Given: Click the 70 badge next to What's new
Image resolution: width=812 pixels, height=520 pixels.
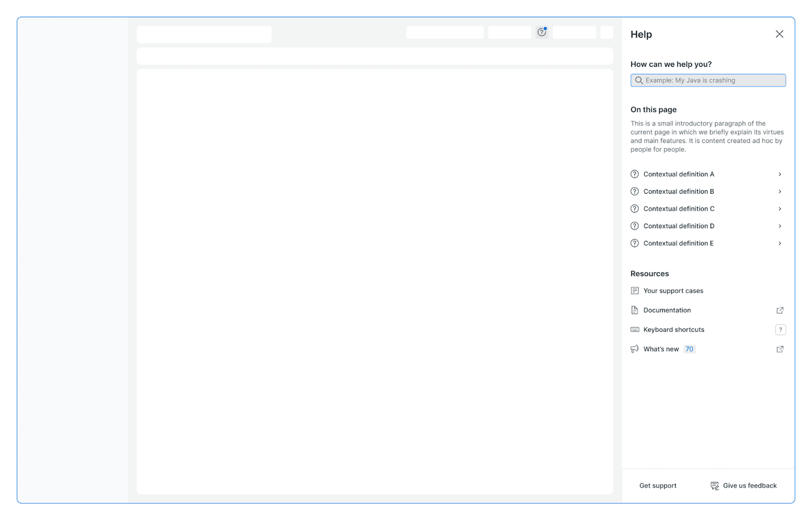Looking at the screenshot, I should tap(689, 349).
